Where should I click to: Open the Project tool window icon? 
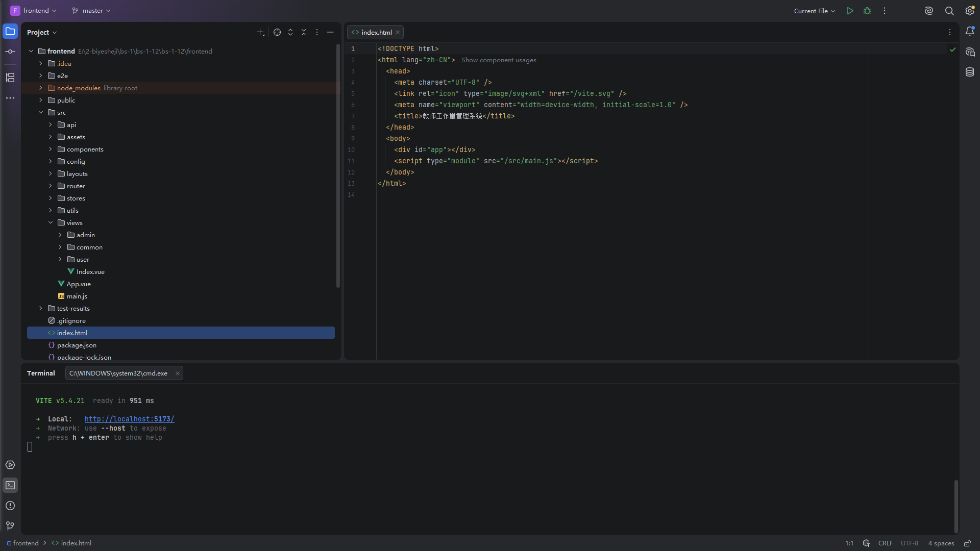(10, 32)
